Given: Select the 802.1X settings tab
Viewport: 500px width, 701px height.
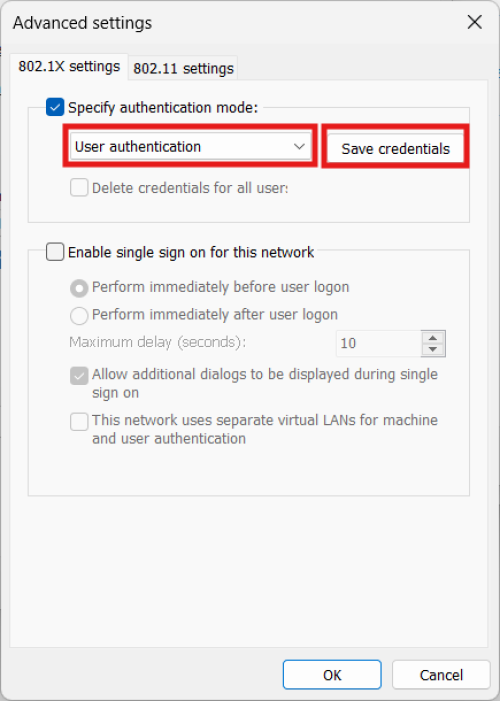Looking at the screenshot, I should click(69, 67).
